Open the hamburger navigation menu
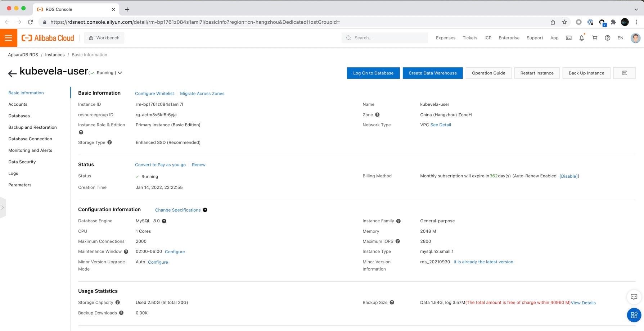 [8, 38]
